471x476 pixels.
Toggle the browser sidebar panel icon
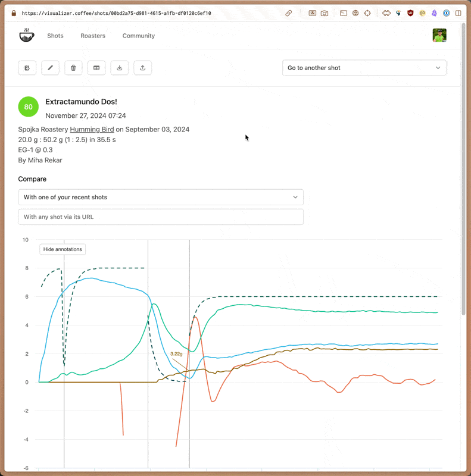458,13
